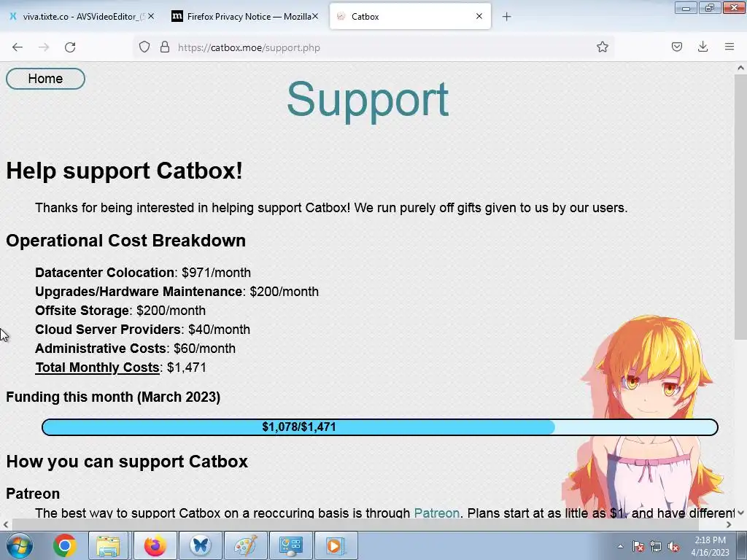Click the Funding this month heading
This screenshot has width=747, height=560.
pos(113,397)
